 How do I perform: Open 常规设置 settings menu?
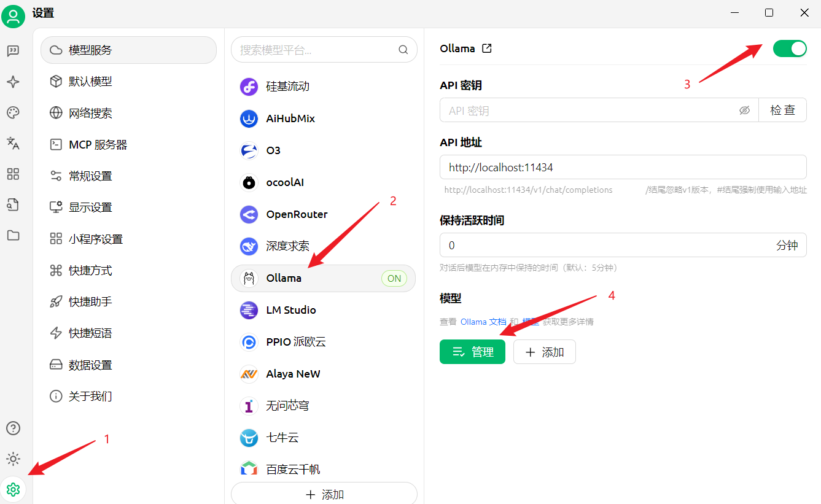tap(129, 176)
